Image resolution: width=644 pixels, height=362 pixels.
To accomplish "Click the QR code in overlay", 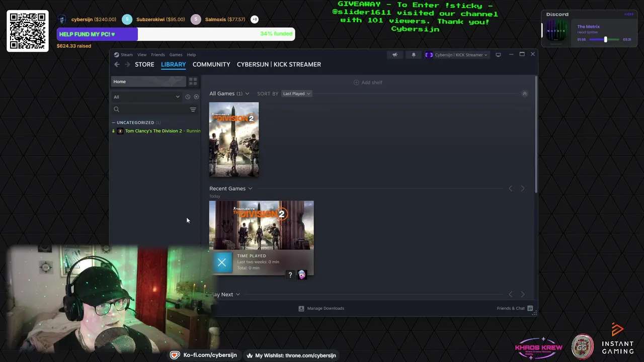I will (28, 31).
